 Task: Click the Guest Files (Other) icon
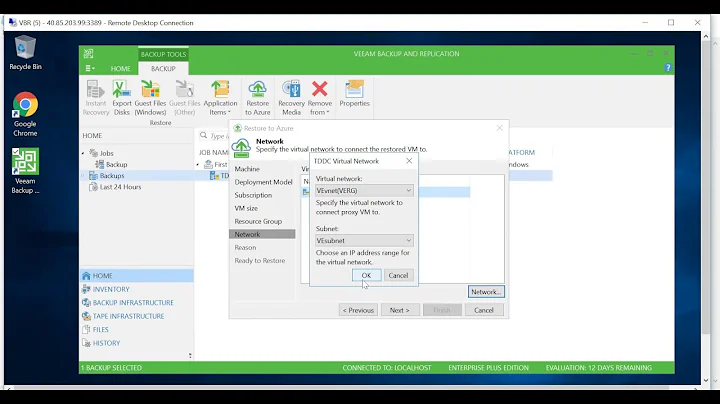pyautogui.click(x=185, y=98)
